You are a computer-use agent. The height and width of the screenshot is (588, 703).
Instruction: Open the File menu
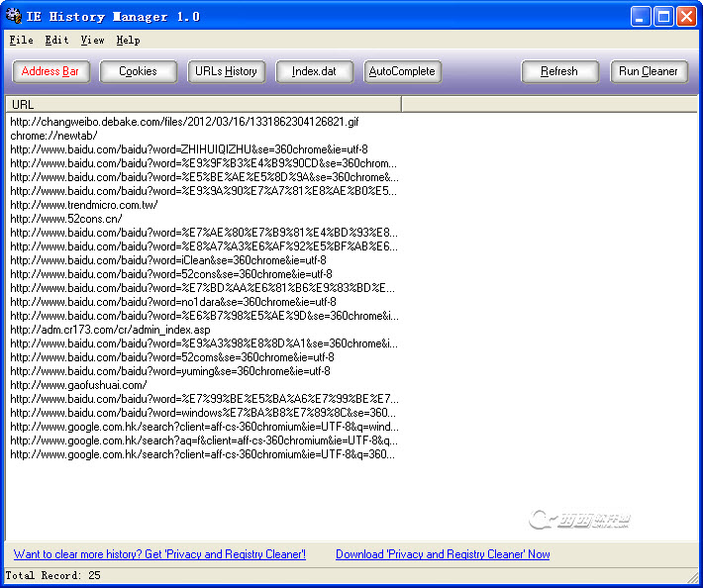point(22,41)
